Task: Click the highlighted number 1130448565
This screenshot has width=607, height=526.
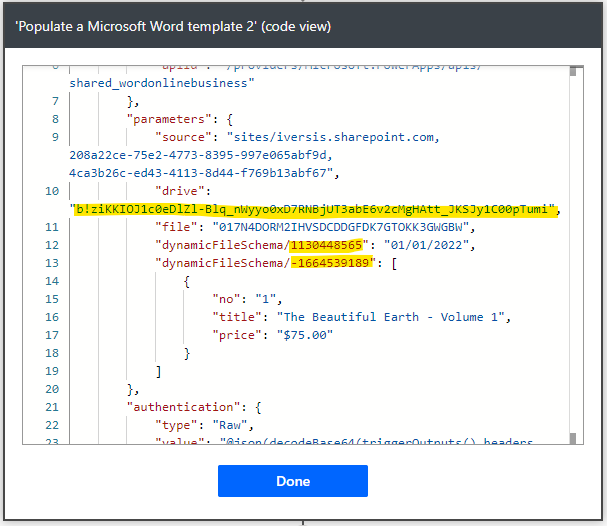Action: pyautogui.click(x=326, y=245)
